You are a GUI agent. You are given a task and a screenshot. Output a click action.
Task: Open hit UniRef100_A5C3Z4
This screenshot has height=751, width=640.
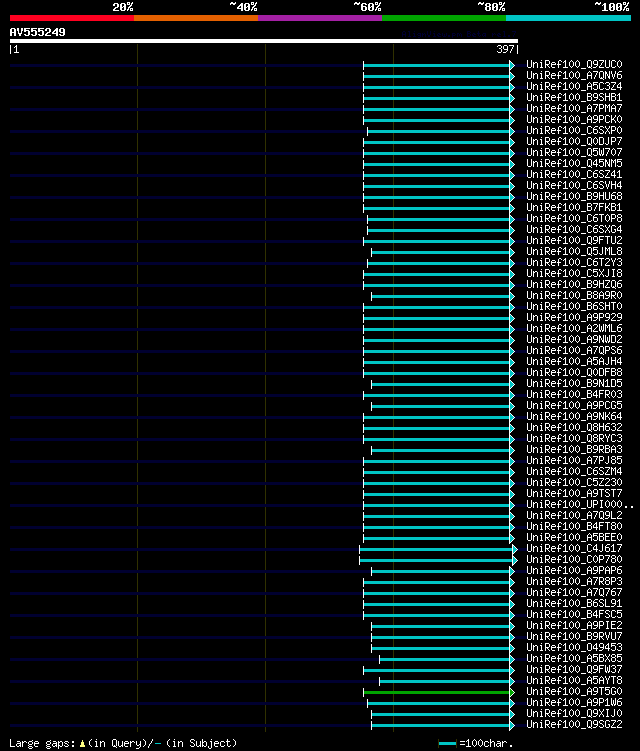click(x=574, y=86)
